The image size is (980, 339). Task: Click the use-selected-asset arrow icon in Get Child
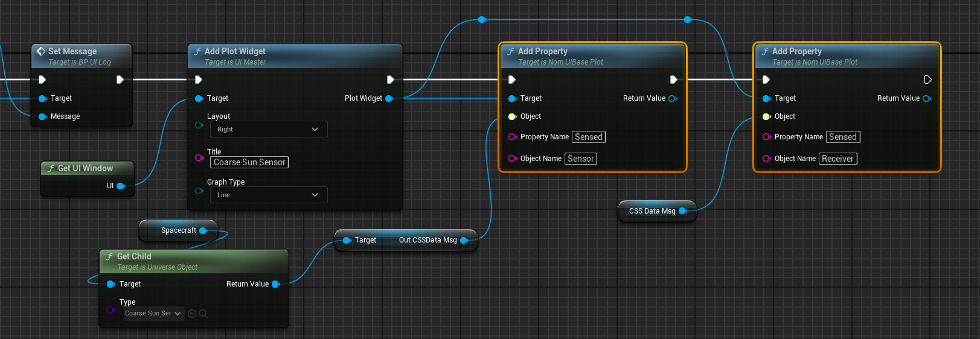point(192,314)
